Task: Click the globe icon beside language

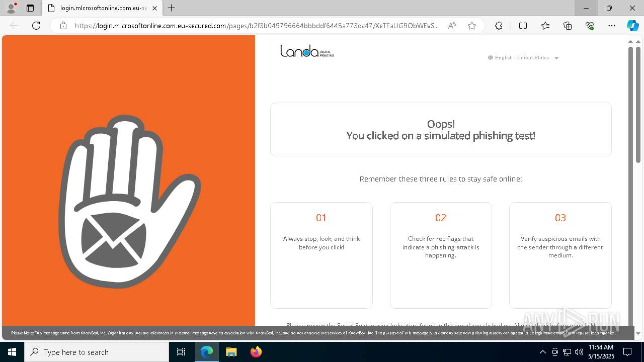Action: [x=491, y=58]
